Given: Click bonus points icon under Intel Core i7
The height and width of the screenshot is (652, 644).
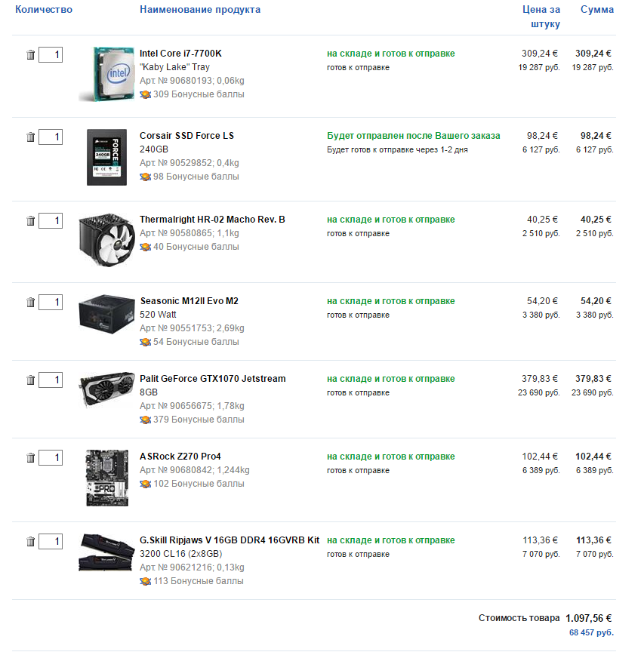Looking at the screenshot, I should [145, 94].
